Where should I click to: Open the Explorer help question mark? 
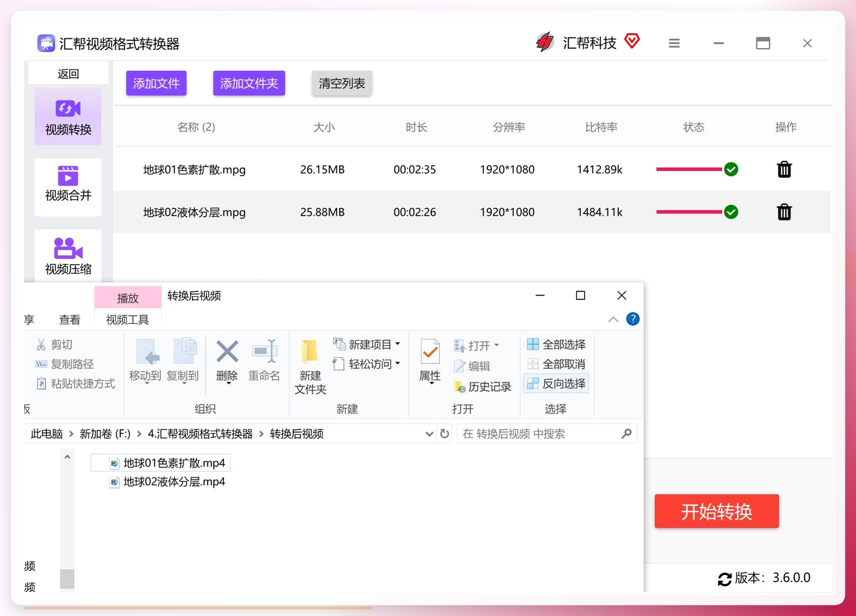(x=632, y=319)
